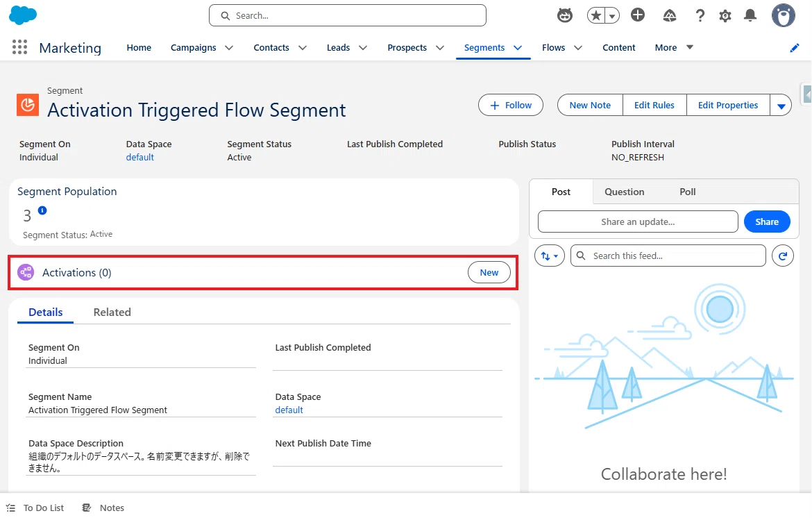Click the NO_REFRESH publish interval value
The image size is (812, 518).
pos(638,157)
